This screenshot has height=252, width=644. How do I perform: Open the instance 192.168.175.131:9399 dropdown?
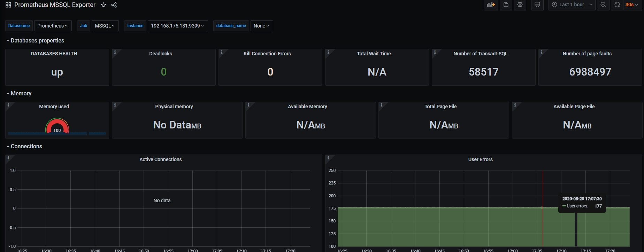pos(178,26)
